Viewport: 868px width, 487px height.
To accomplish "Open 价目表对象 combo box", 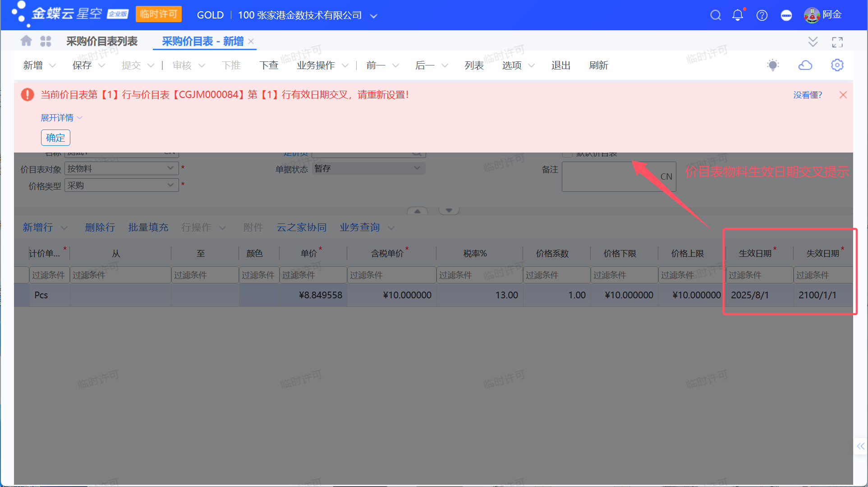I will pyautogui.click(x=122, y=168).
